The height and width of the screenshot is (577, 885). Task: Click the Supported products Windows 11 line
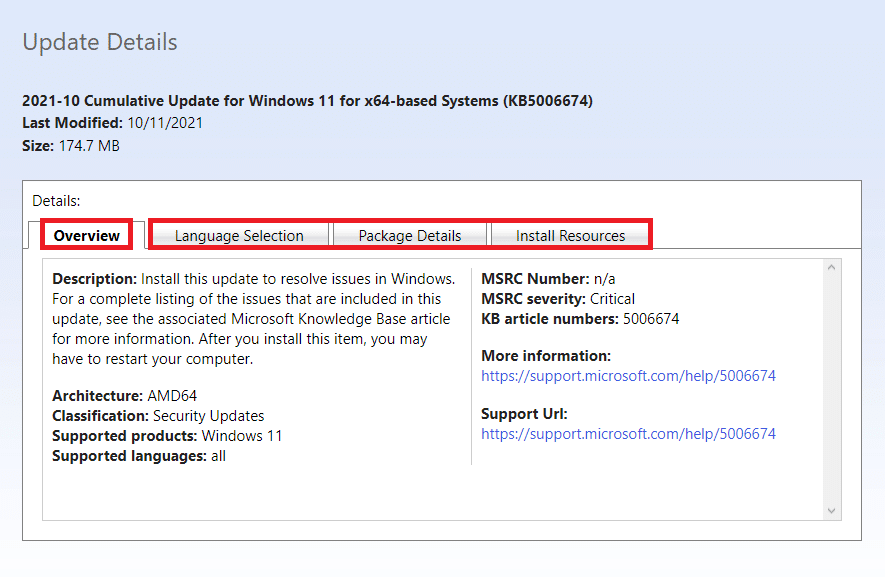click(167, 435)
